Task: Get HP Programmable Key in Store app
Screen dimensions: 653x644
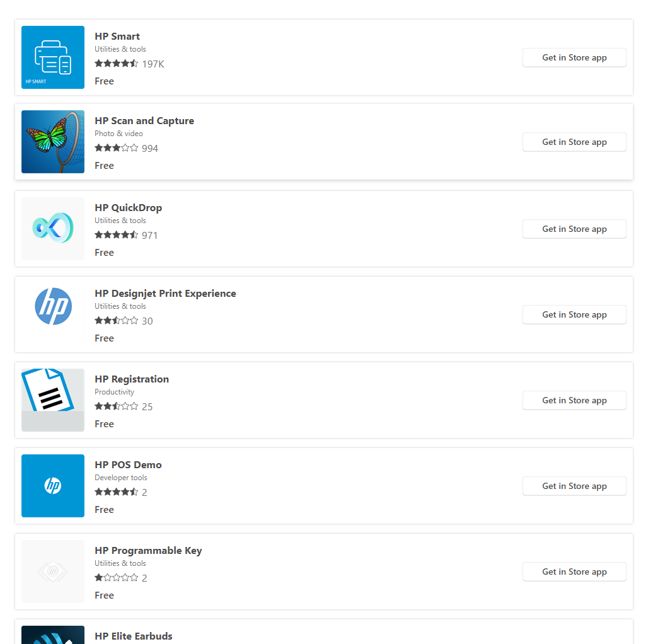Action: [x=574, y=572]
